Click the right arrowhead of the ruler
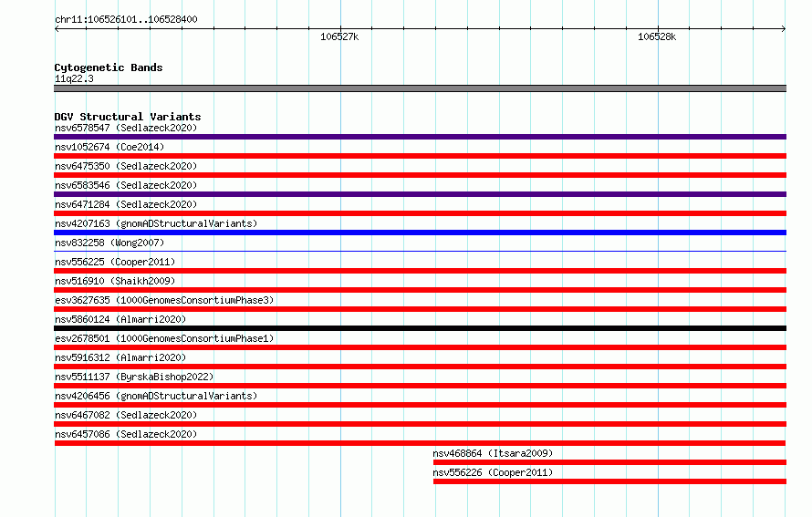This screenshot has height=517, width=812. [x=784, y=29]
